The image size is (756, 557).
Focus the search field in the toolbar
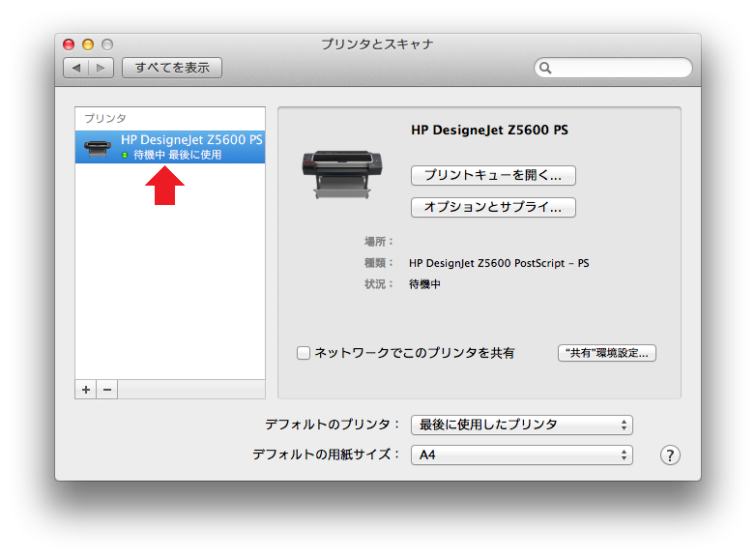point(613,68)
